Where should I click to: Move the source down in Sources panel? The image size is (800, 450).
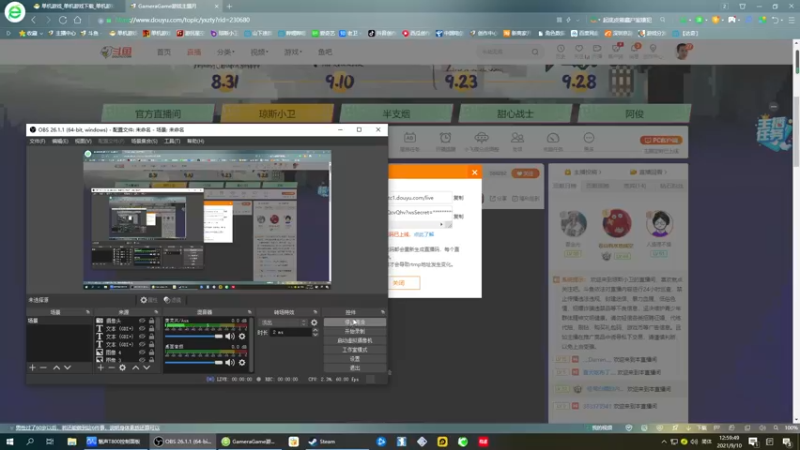pos(146,367)
